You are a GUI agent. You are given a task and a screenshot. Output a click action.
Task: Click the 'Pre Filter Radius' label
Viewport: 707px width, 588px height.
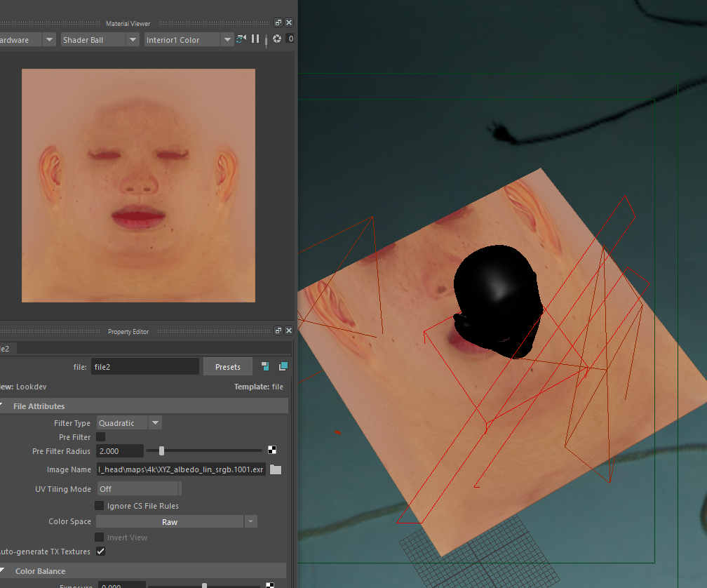(61, 451)
